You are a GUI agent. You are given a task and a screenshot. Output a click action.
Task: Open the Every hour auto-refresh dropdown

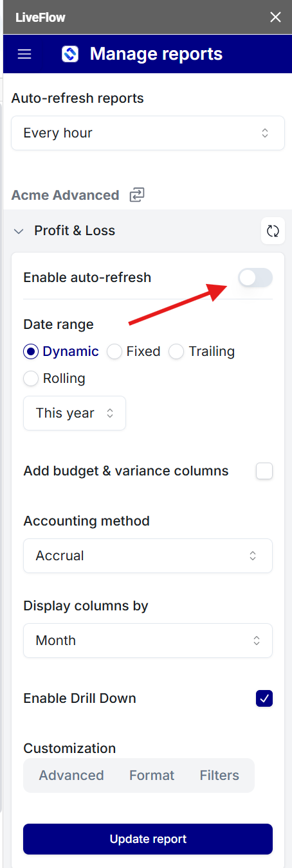pyautogui.click(x=148, y=133)
